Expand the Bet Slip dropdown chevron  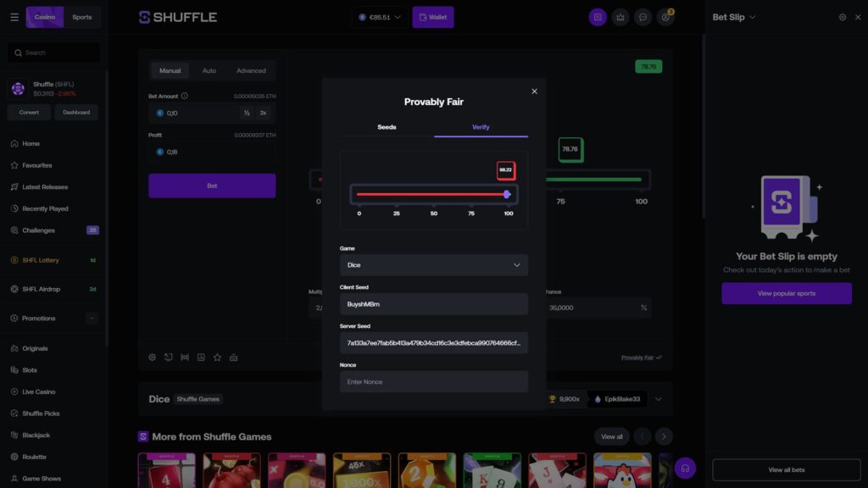click(753, 17)
